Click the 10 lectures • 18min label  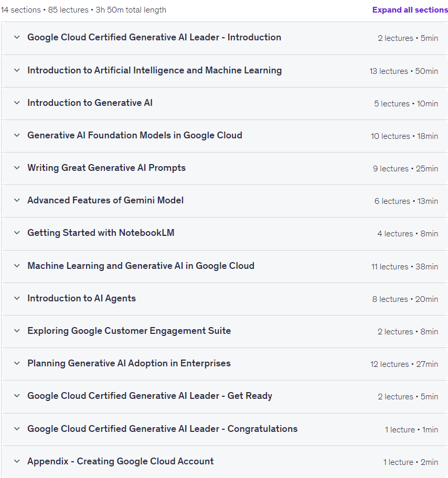point(404,136)
